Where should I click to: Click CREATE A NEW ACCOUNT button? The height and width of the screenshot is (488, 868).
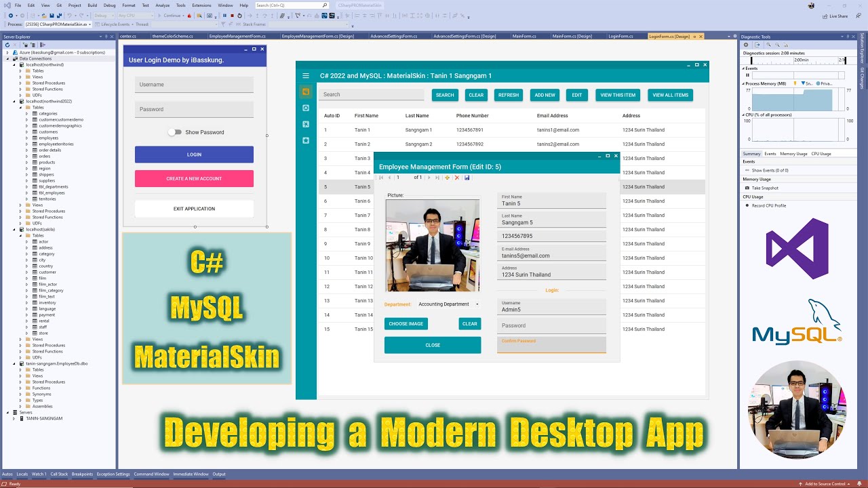click(x=194, y=179)
